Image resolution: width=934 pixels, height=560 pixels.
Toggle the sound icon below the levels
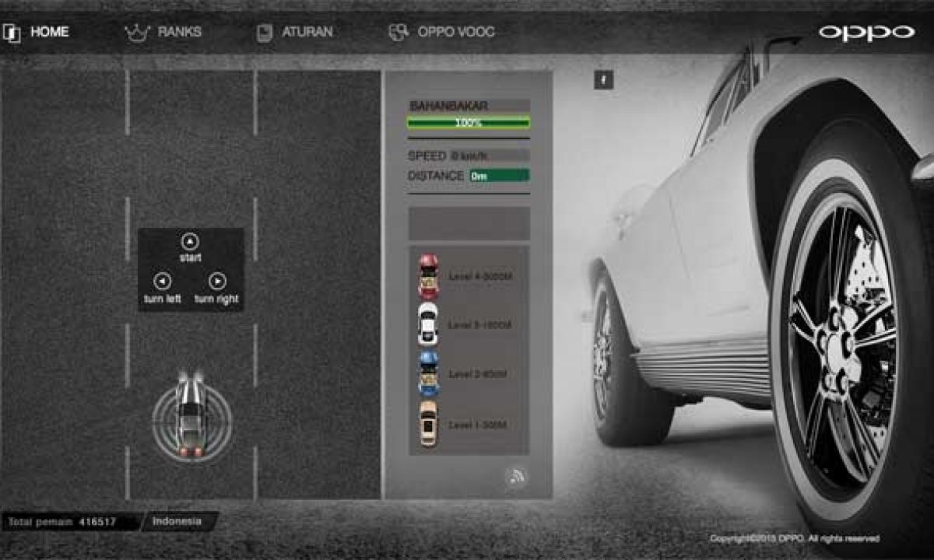pos(514,477)
